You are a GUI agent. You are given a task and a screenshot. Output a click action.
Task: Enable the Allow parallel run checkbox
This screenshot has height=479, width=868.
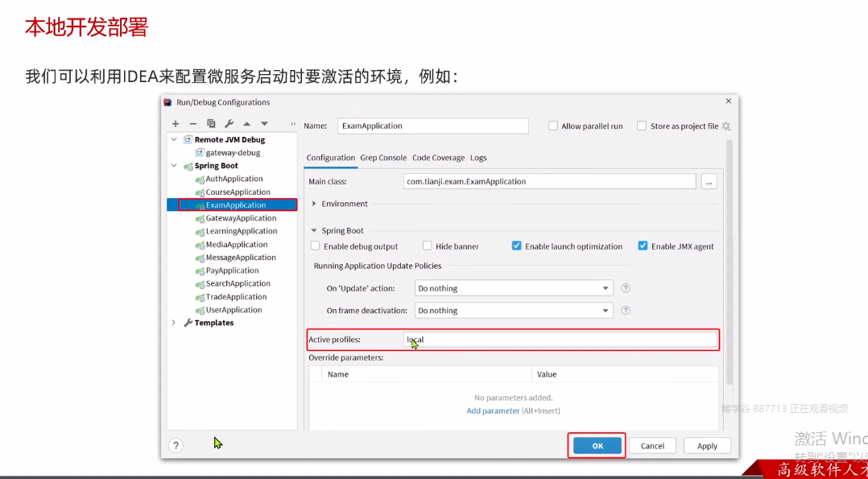click(553, 126)
